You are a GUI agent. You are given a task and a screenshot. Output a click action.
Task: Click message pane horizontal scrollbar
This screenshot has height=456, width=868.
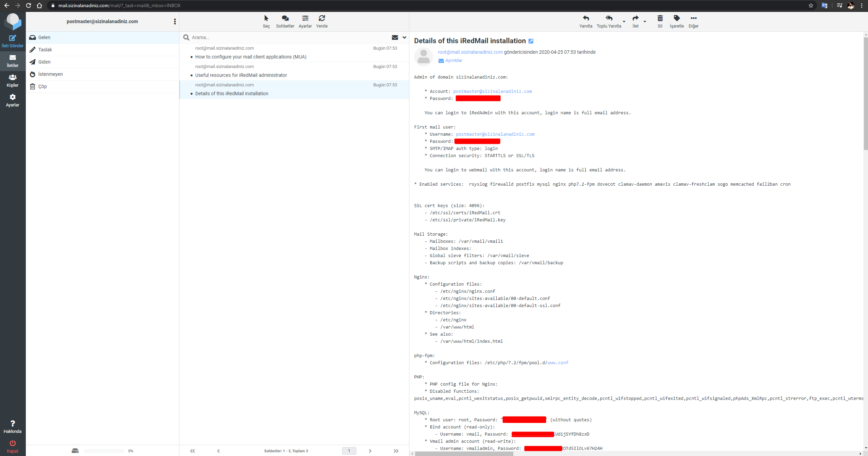pos(464,454)
